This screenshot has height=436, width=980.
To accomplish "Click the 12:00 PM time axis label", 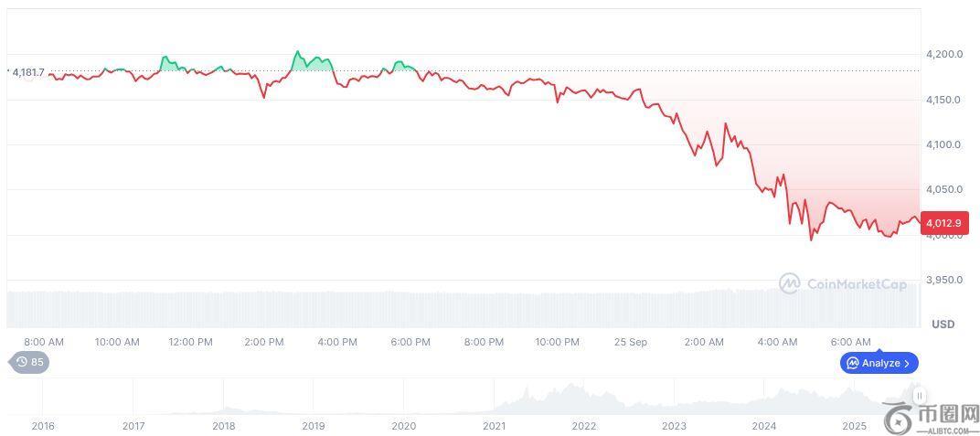I will click(x=191, y=342).
